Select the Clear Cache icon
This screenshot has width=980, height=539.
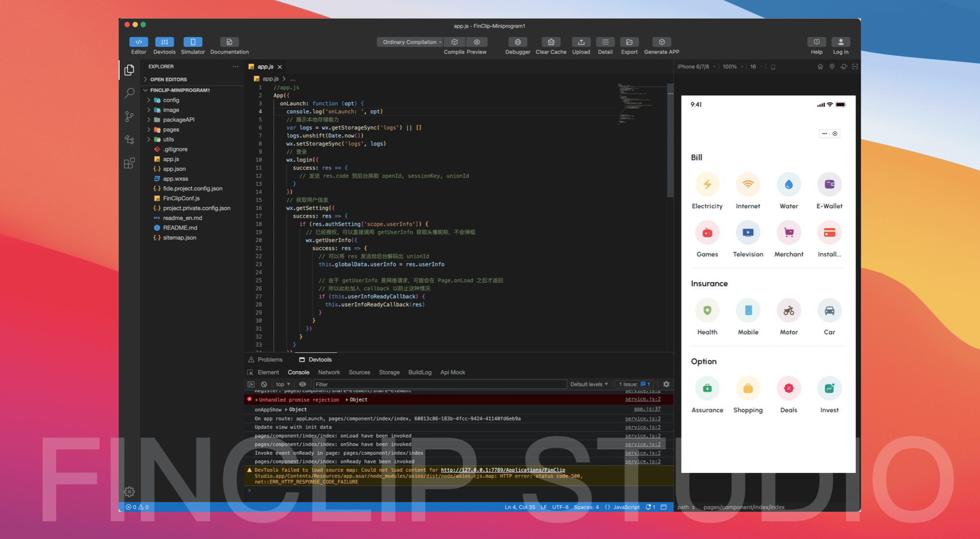(x=550, y=42)
